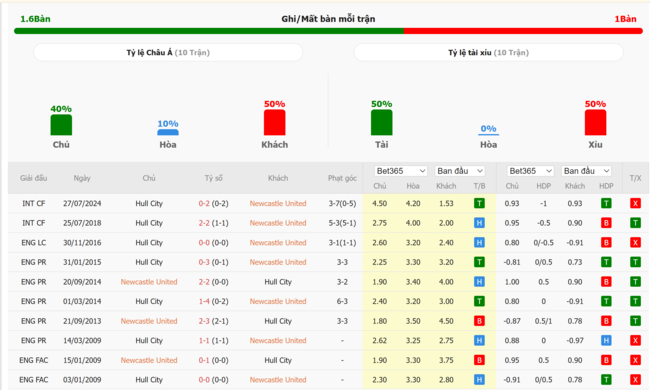
Task: Click the green T HDP badge in the 27/07/2024 row
Action: pyautogui.click(x=606, y=203)
